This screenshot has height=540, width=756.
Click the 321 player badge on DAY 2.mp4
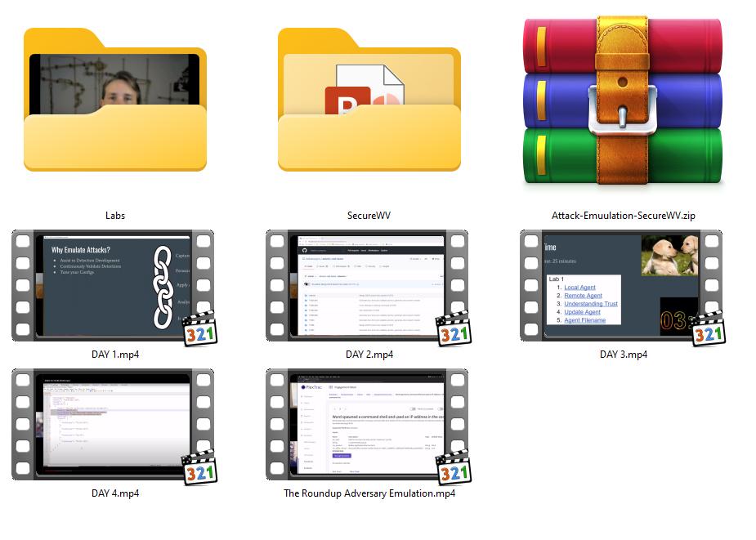tap(454, 328)
